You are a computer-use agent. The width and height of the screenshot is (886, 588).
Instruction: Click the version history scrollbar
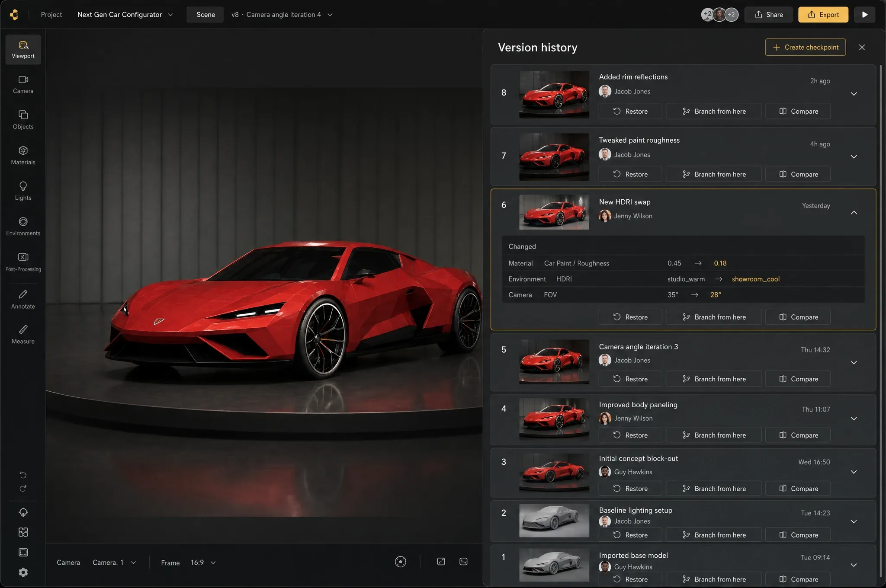pyautogui.click(x=880, y=320)
